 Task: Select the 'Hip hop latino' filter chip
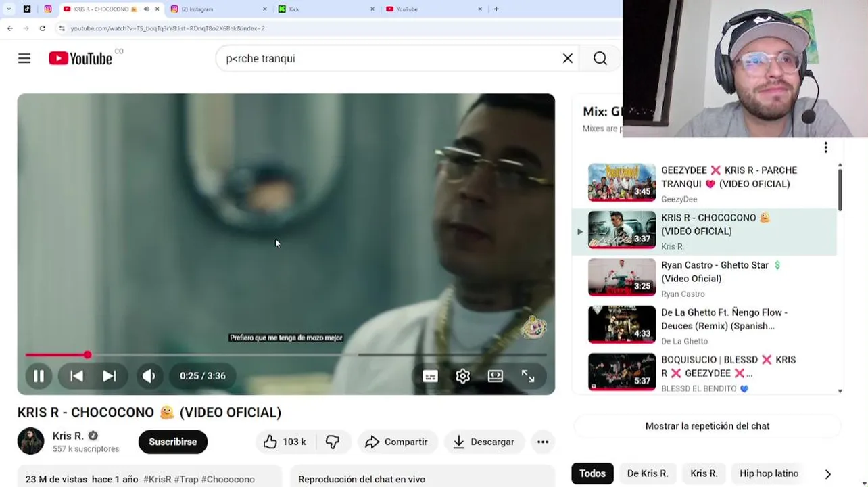tap(769, 473)
